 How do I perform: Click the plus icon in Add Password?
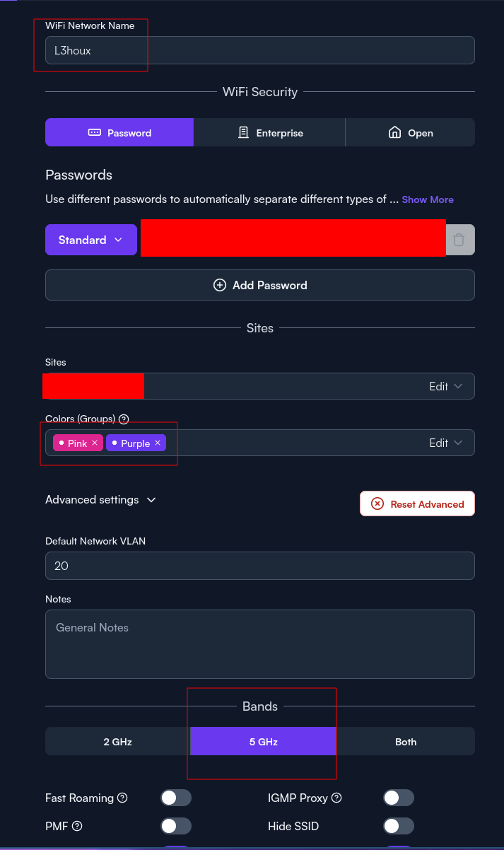point(219,285)
